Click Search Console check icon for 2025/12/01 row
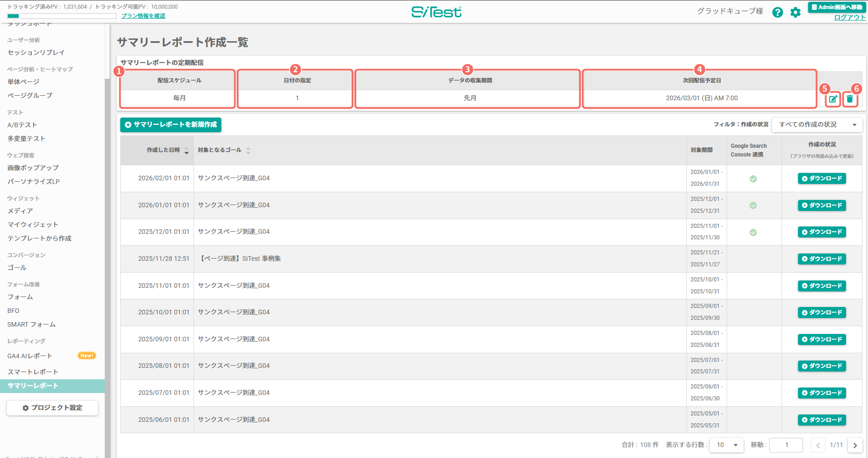The image size is (868, 458). click(753, 232)
